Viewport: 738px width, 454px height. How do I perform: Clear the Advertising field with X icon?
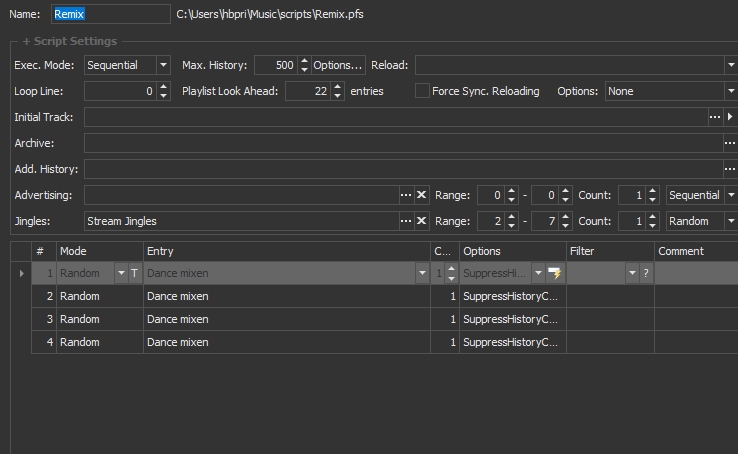421,195
